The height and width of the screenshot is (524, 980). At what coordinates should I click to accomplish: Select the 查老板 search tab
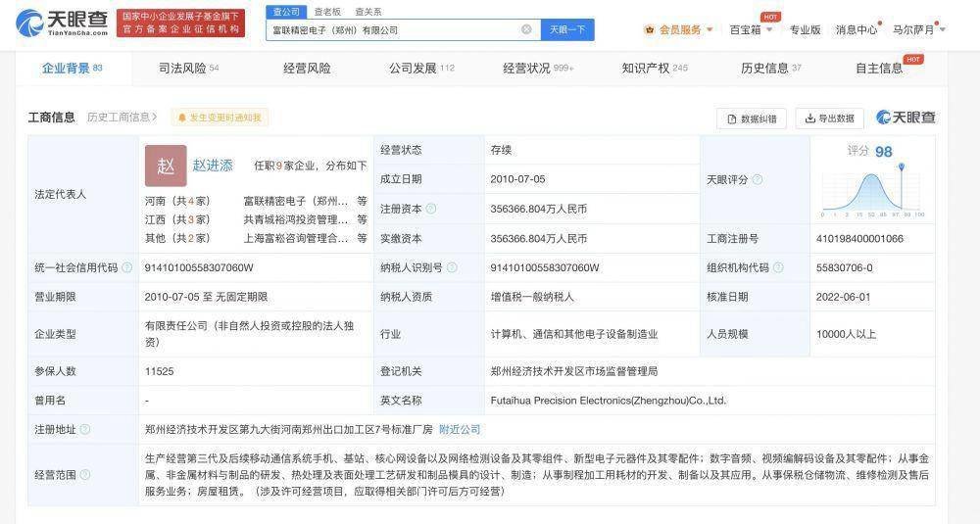[327, 11]
